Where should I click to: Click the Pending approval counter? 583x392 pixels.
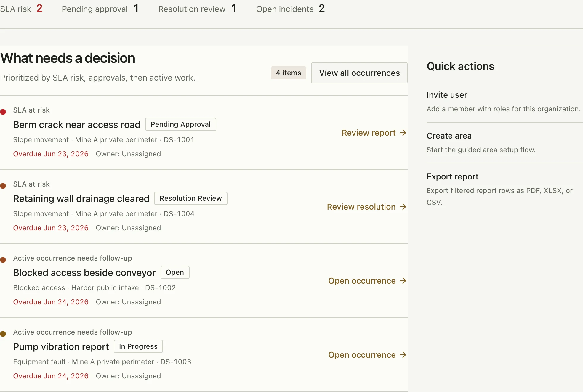click(100, 9)
